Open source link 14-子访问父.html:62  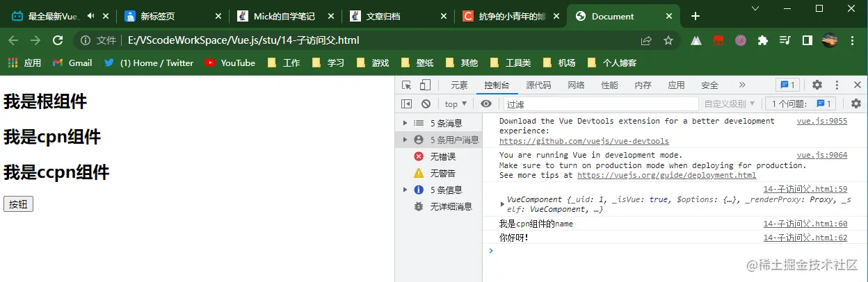(x=805, y=238)
